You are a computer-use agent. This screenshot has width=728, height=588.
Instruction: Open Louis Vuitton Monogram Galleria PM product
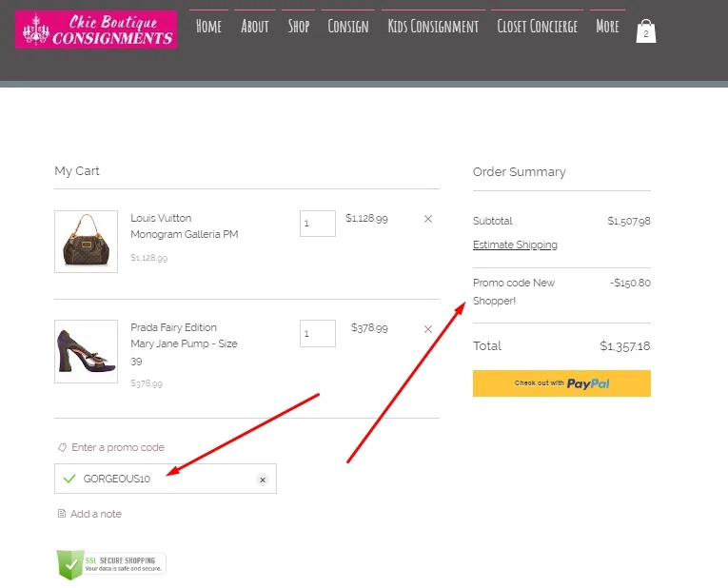(185, 226)
